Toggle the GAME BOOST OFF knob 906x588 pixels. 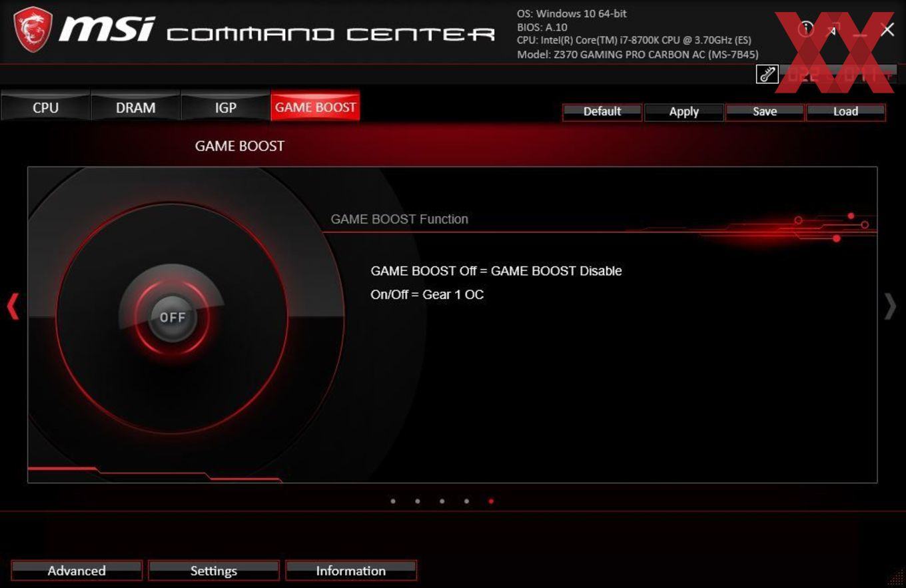click(173, 318)
